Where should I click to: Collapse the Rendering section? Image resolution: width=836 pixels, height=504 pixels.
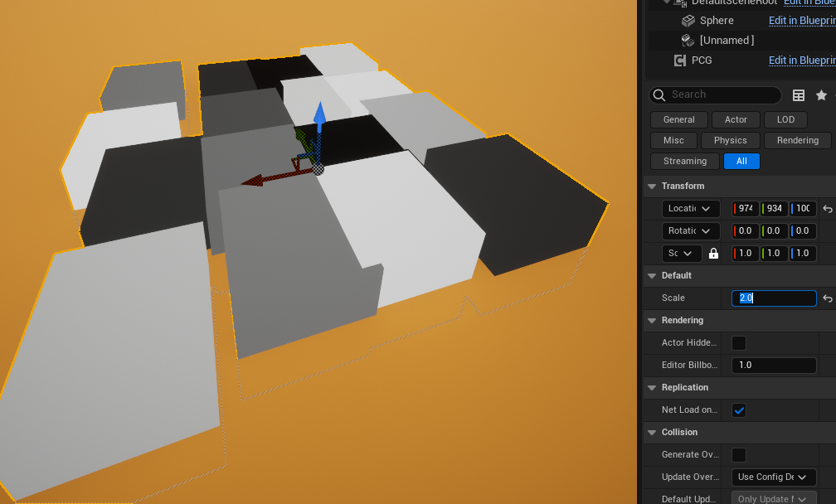[652, 321]
